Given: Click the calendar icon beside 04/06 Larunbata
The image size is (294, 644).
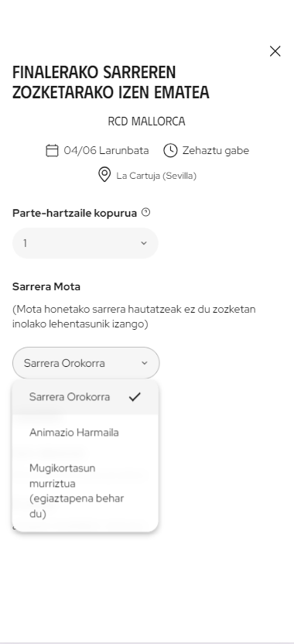Looking at the screenshot, I should click(52, 151).
